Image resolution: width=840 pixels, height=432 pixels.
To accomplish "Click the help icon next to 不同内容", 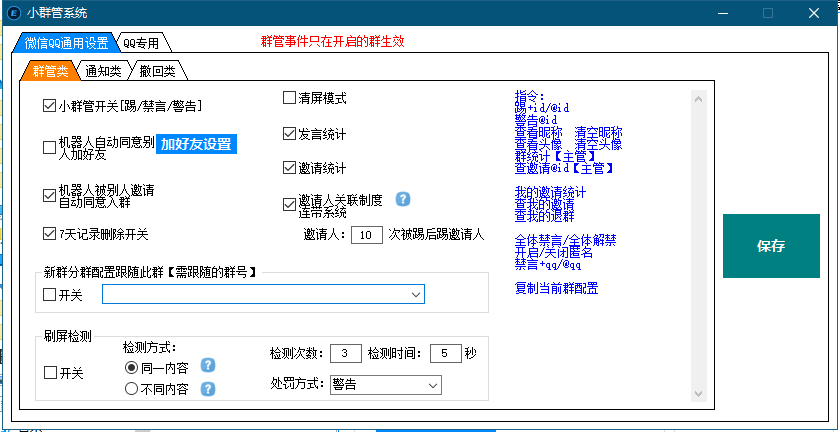I will tap(209, 389).
